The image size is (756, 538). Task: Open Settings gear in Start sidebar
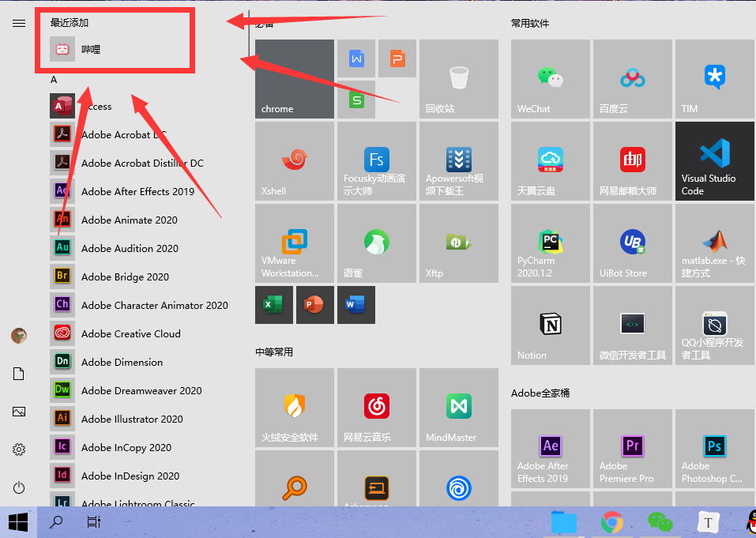[x=19, y=450]
